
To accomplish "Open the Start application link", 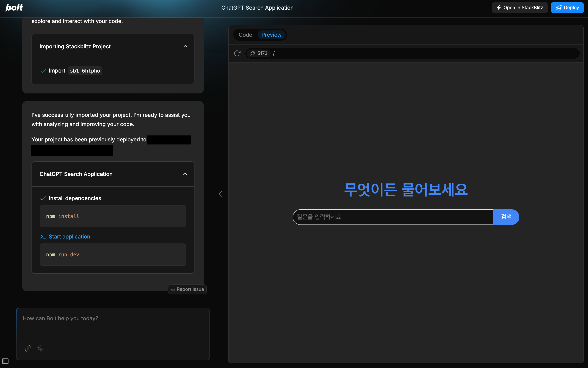I will pos(69,237).
